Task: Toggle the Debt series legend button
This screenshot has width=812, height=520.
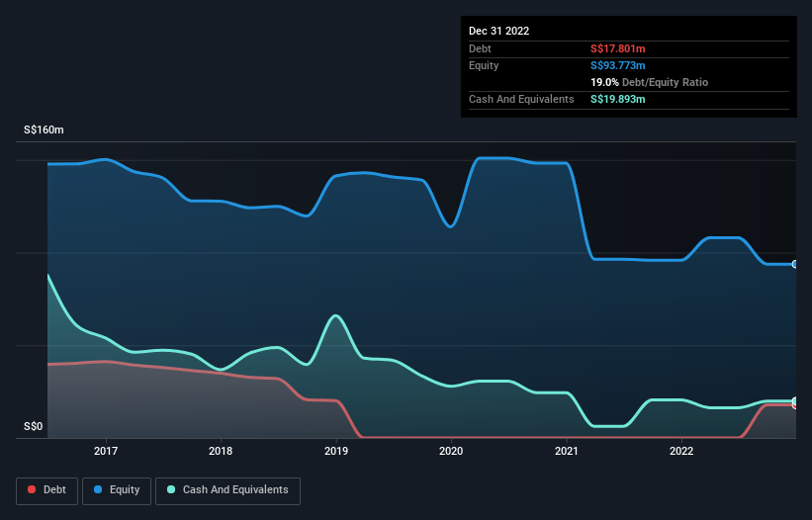Action: point(47,490)
